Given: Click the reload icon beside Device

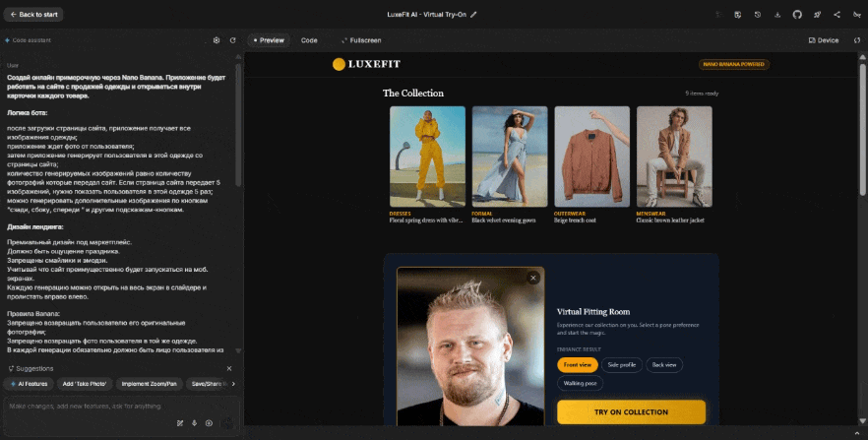Looking at the screenshot, I should (x=856, y=40).
